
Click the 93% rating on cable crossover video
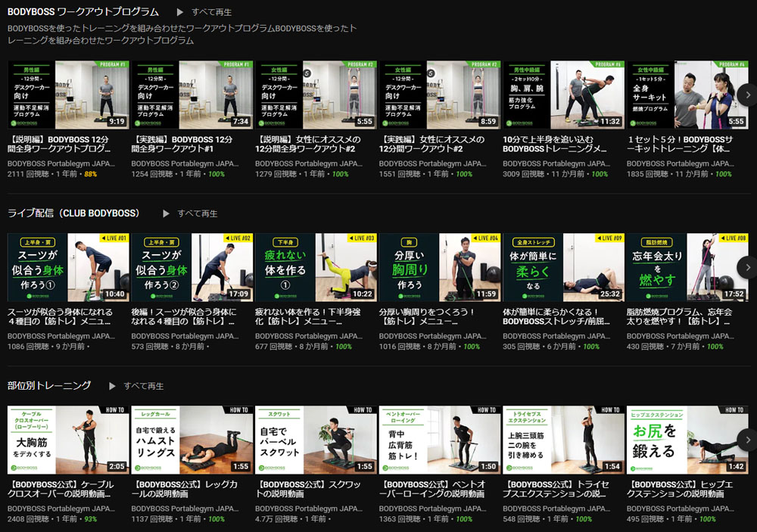click(90, 519)
